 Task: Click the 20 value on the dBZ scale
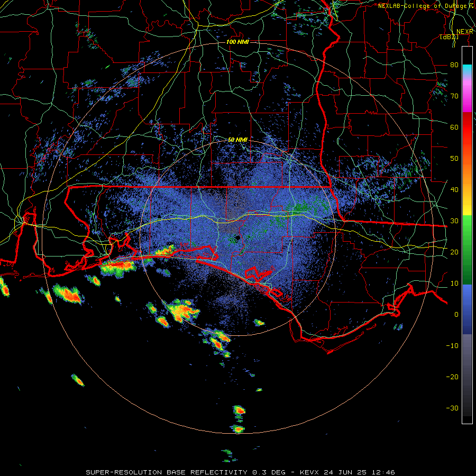[x=454, y=252]
